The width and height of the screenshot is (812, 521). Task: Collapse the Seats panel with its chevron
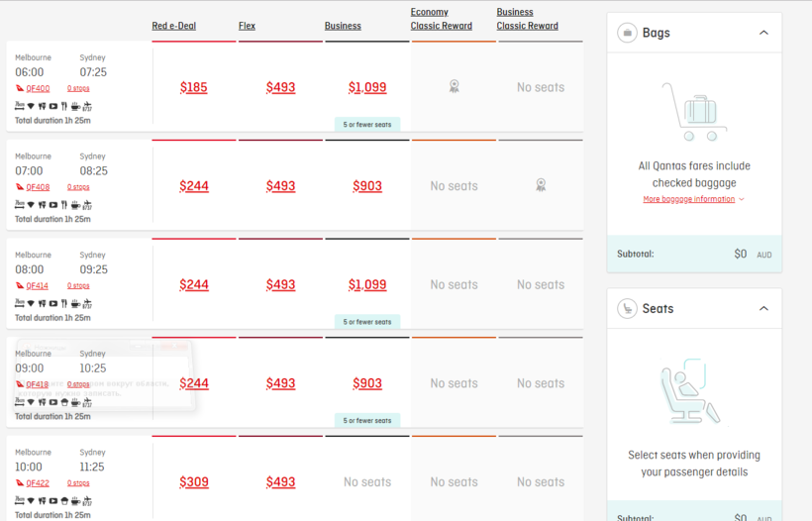point(763,309)
